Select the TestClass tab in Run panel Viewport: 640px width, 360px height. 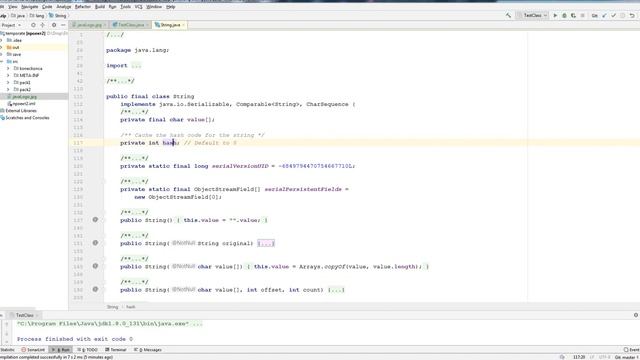(x=24, y=315)
